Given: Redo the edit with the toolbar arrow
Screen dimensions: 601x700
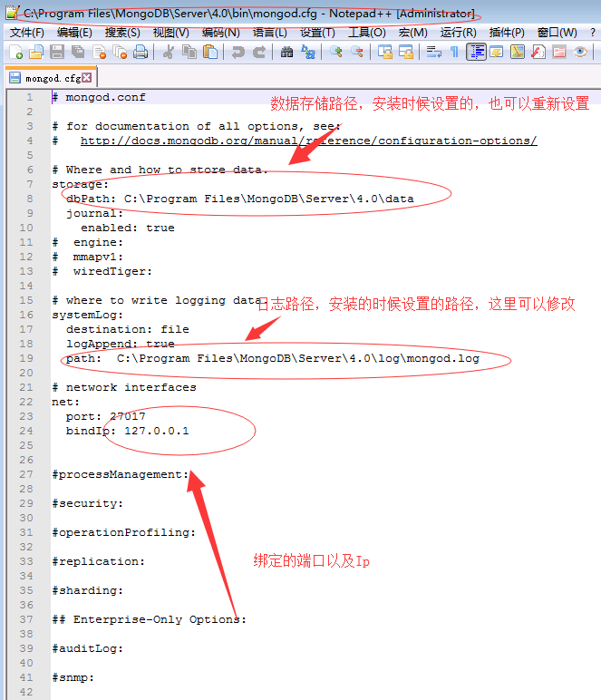Looking at the screenshot, I should [x=258, y=53].
